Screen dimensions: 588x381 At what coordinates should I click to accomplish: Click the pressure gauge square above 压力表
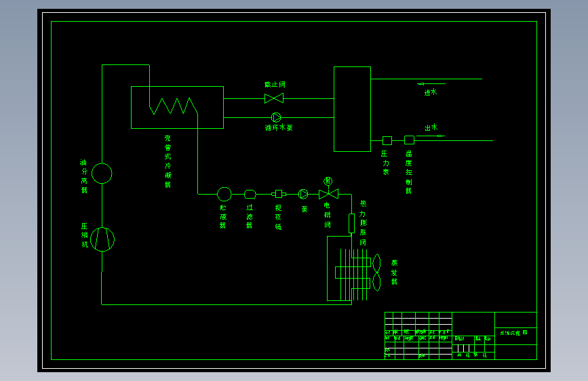pyautogui.click(x=387, y=140)
